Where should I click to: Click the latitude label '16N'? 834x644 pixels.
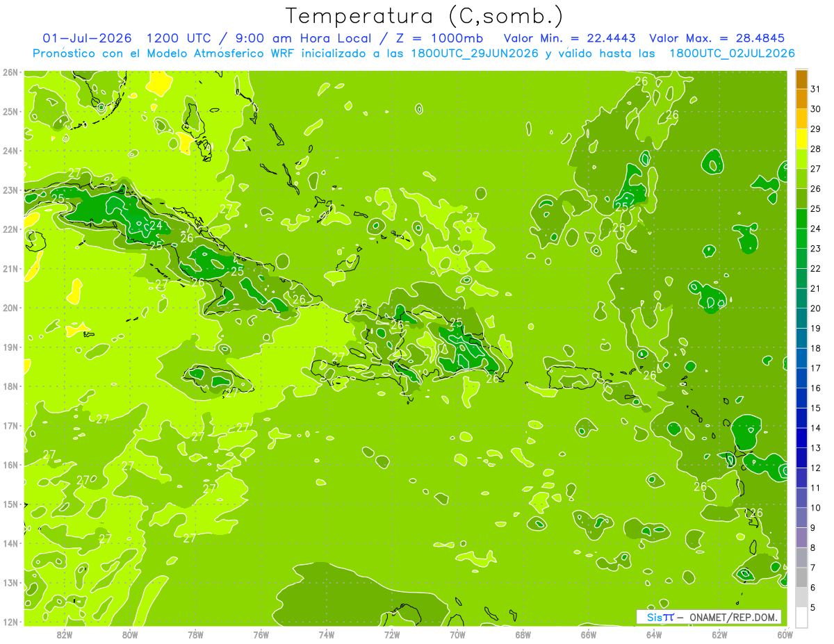(x=10, y=465)
